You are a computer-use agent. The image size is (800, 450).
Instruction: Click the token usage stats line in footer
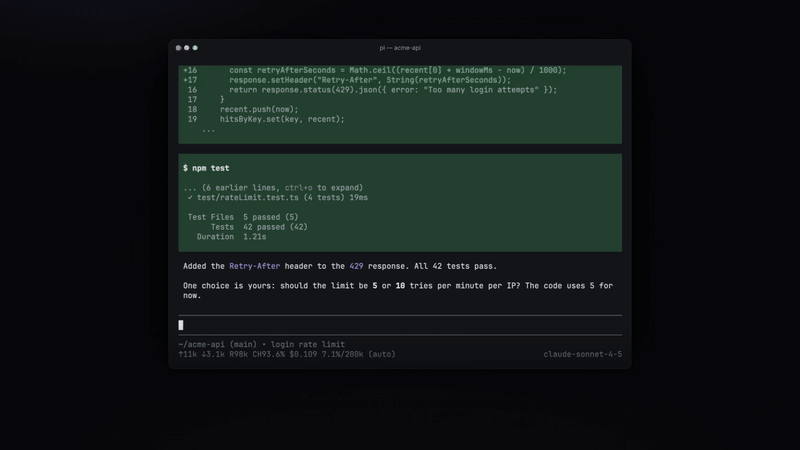click(x=287, y=354)
